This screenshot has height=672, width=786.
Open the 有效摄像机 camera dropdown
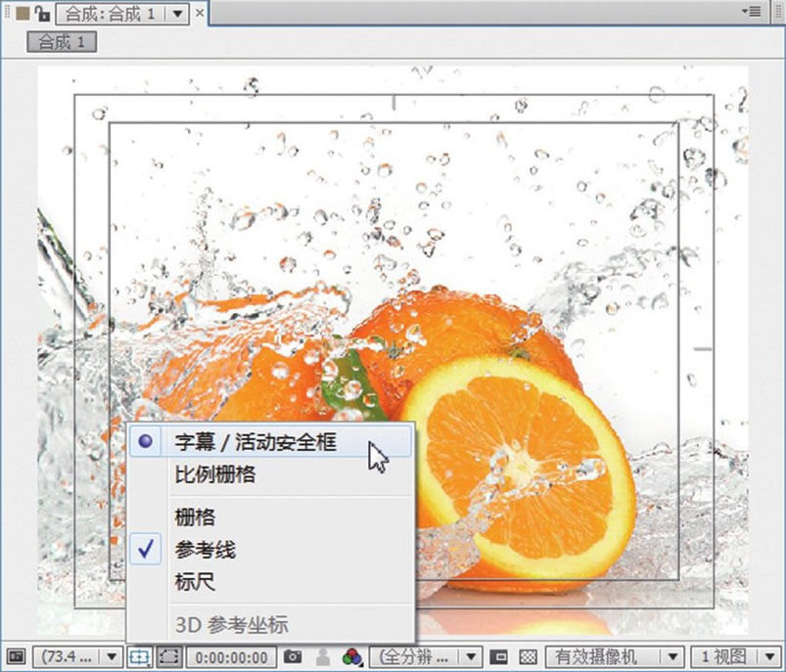coord(615,657)
